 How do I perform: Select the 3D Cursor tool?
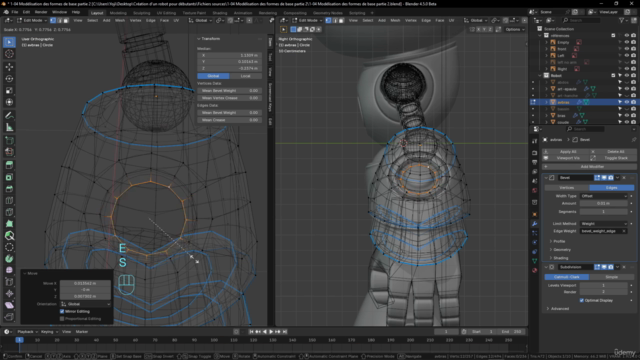[x=9, y=54]
